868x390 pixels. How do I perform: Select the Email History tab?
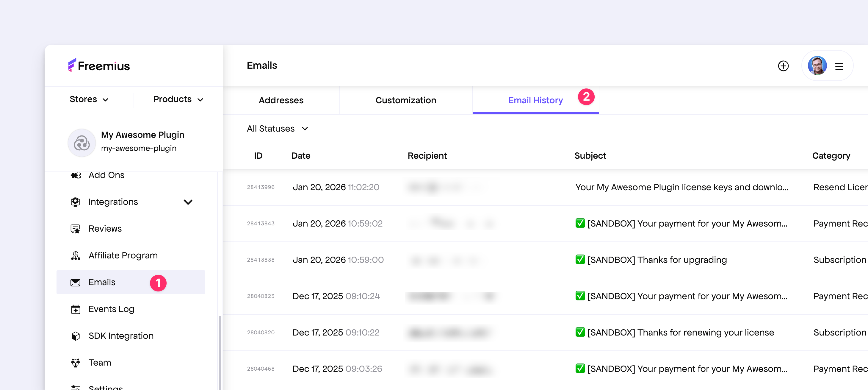point(535,100)
